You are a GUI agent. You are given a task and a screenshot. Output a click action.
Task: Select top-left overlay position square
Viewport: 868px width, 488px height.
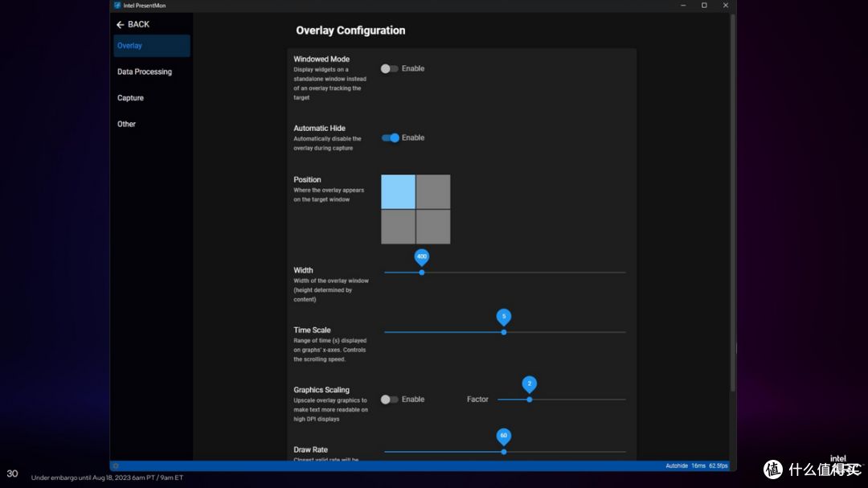(x=398, y=191)
